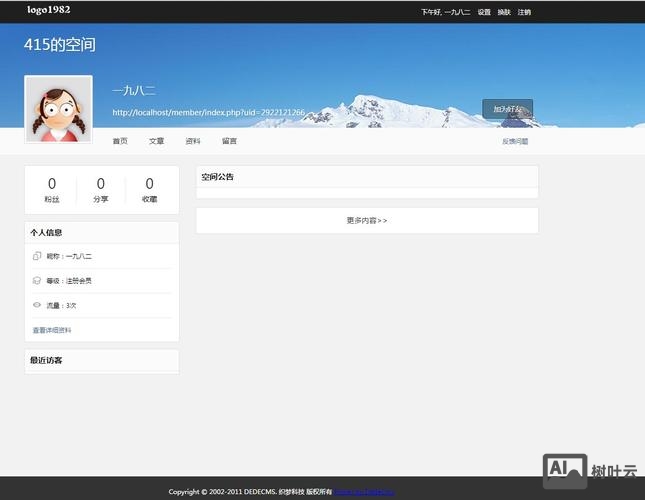Expand 更多内容>> to see more content

367,220
